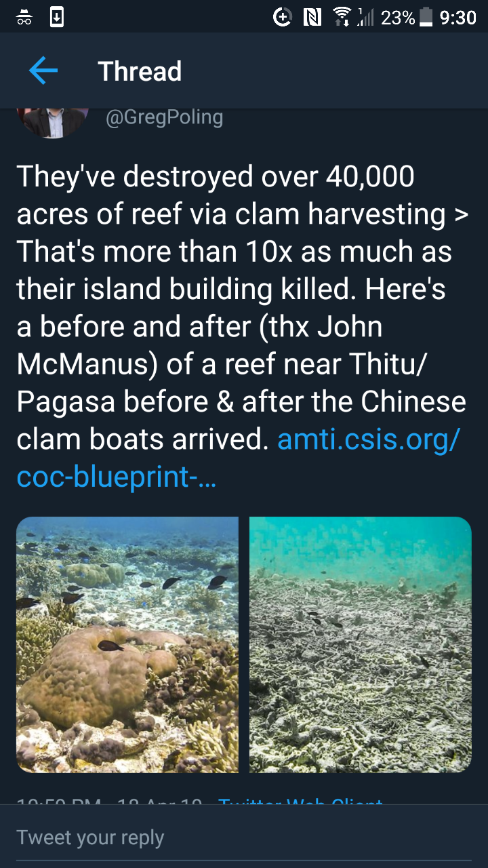Image resolution: width=488 pixels, height=868 pixels.
Task: Tap the incognito hat-and-glasses status icon
Action: click(24, 18)
